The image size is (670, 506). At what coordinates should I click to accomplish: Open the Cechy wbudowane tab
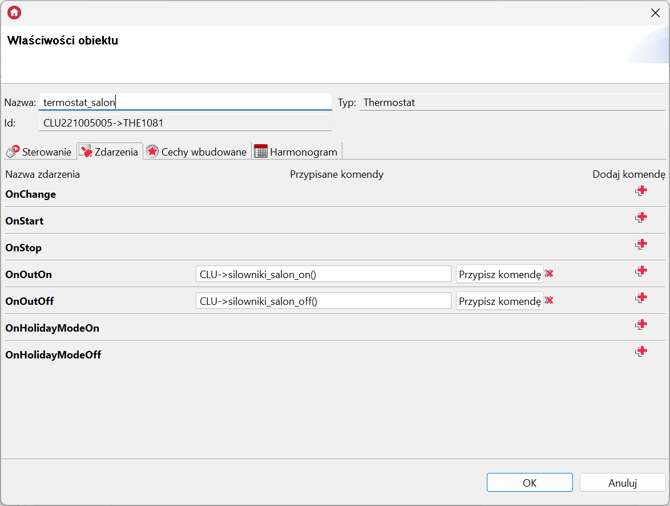pos(196,152)
